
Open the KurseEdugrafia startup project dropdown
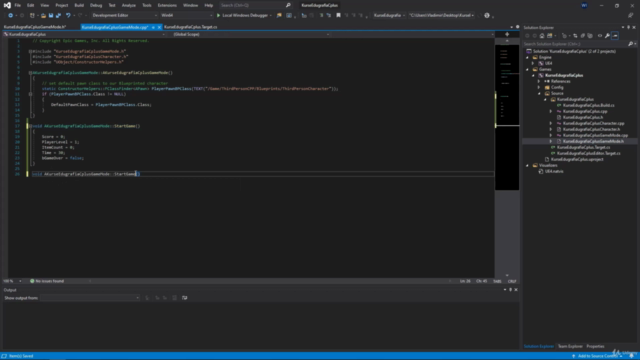[x=389, y=16]
